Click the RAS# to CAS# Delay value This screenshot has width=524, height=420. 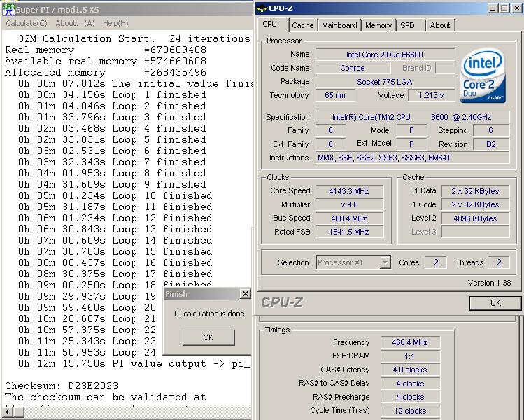click(410, 384)
